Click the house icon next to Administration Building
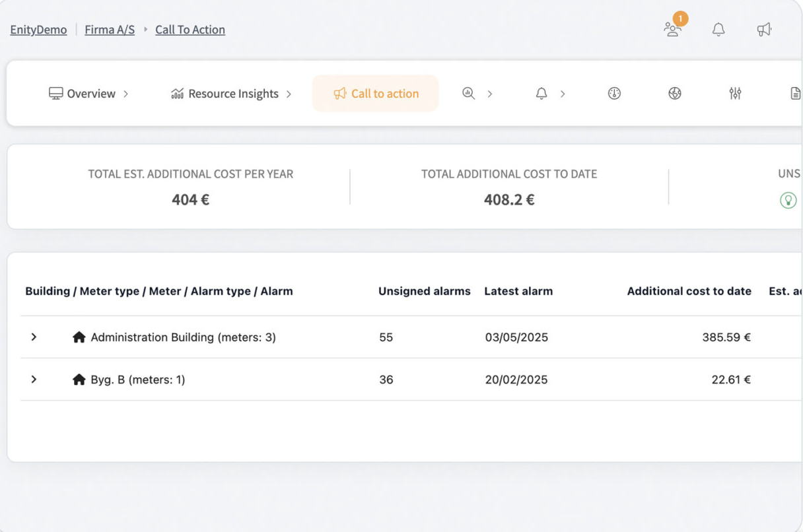 pos(80,337)
